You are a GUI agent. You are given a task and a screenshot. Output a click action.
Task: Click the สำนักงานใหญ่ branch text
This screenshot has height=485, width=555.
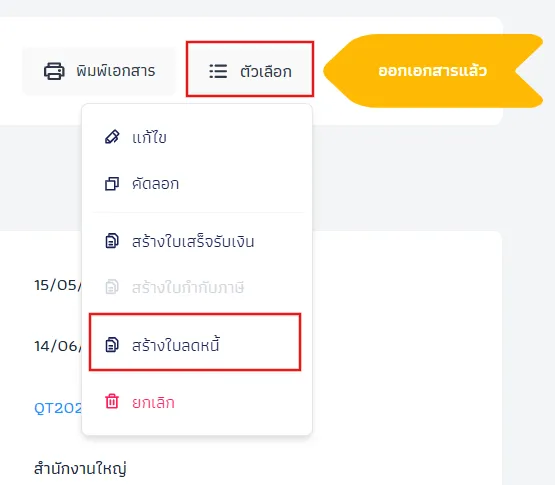[80, 469]
